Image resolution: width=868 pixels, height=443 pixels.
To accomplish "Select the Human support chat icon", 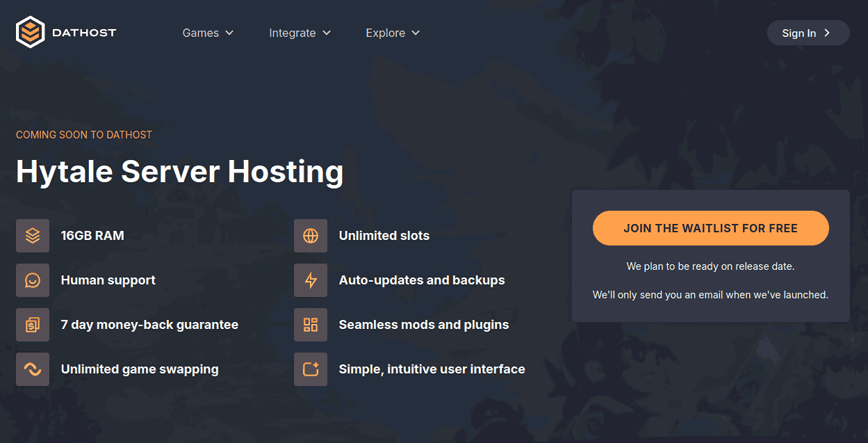I will pyautogui.click(x=32, y=280).
